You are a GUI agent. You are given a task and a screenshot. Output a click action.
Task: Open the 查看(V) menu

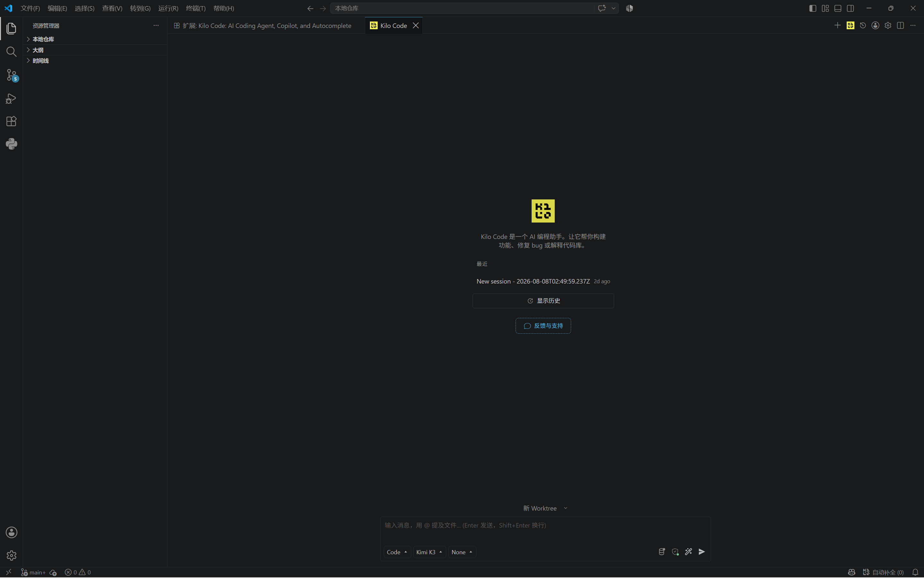112,8
